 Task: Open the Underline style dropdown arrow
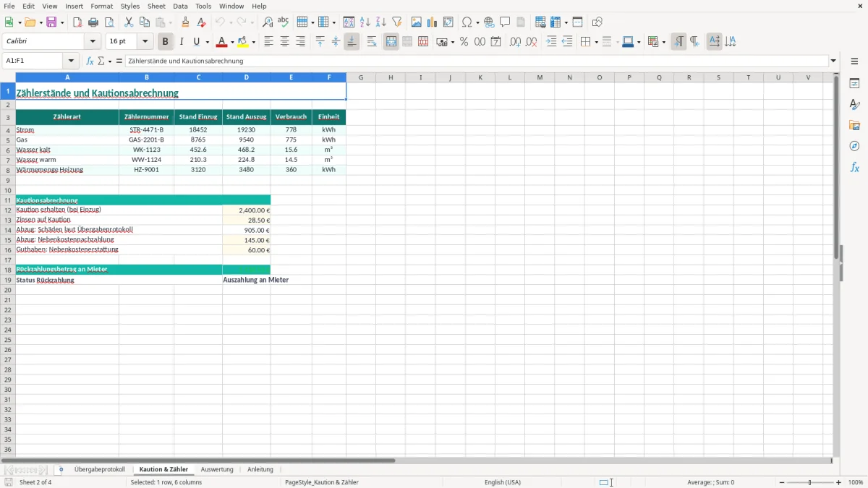click(207, 42)
